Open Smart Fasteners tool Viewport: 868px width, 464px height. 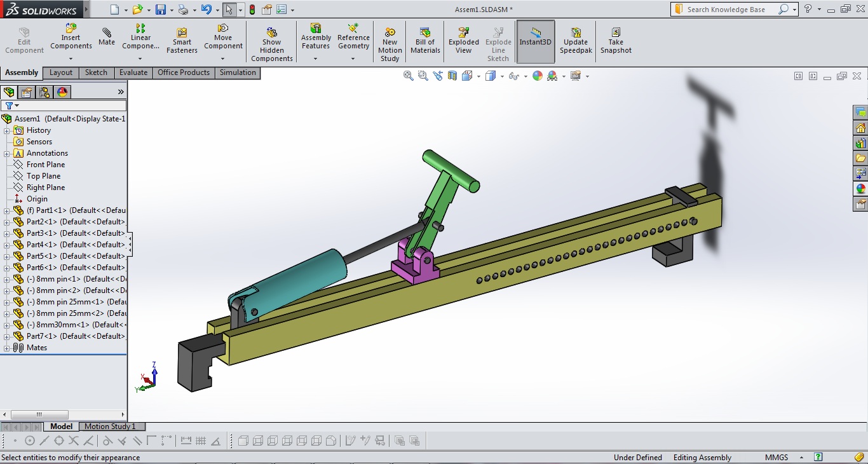182,41
